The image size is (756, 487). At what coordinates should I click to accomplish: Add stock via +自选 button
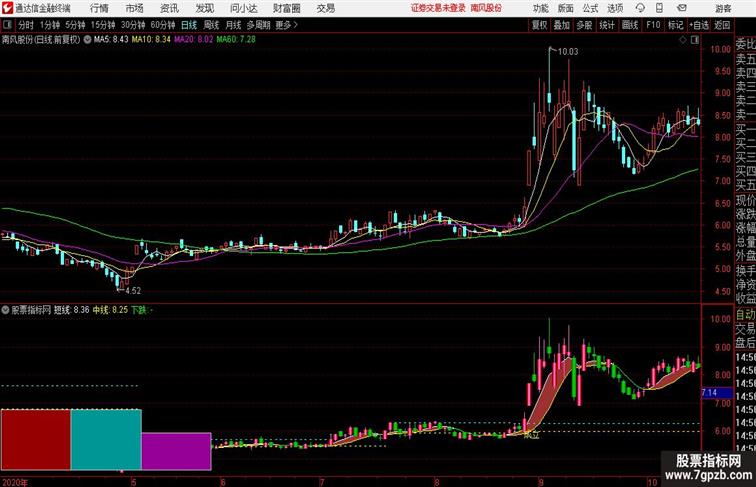(x=699, y=25)
